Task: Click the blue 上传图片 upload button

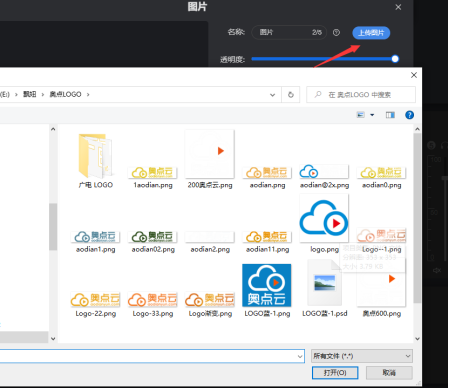Action: pos(371,33)
